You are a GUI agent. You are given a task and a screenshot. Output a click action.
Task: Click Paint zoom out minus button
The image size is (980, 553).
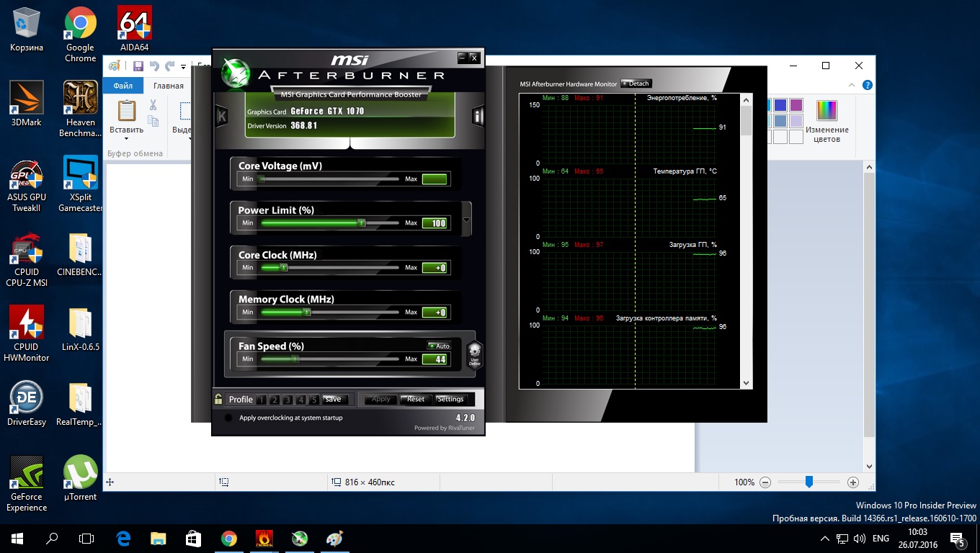tap(765, 482)
